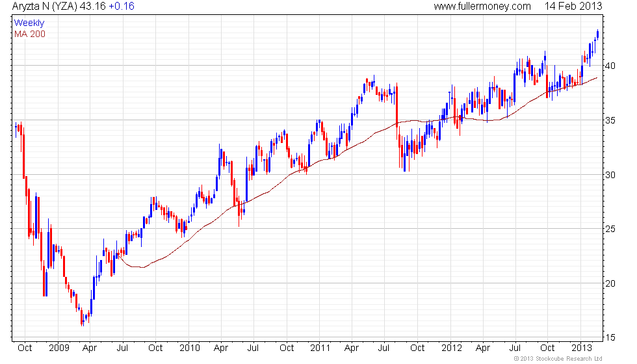Click the Aryzta N (YZA) title text
The width and height of the screenshot is (637, 364).
[x=45, y=6]
